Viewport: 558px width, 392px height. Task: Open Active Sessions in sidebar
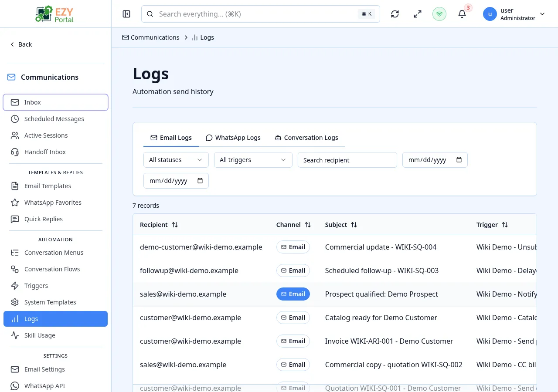55,135
